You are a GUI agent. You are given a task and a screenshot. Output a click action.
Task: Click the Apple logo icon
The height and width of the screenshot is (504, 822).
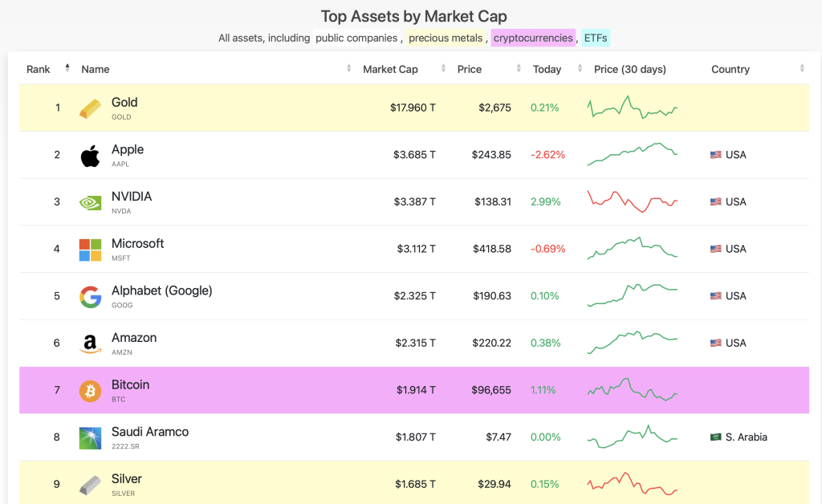pyautogui.click(x=90, y=156)
